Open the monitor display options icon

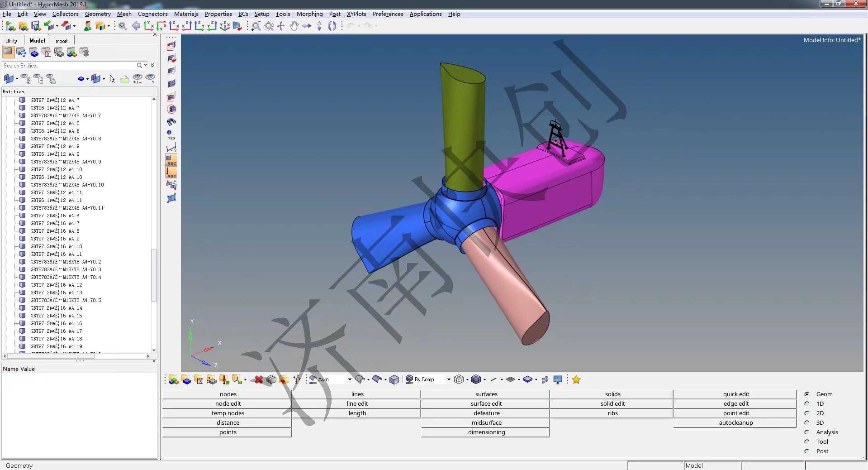tap(558, 379)
